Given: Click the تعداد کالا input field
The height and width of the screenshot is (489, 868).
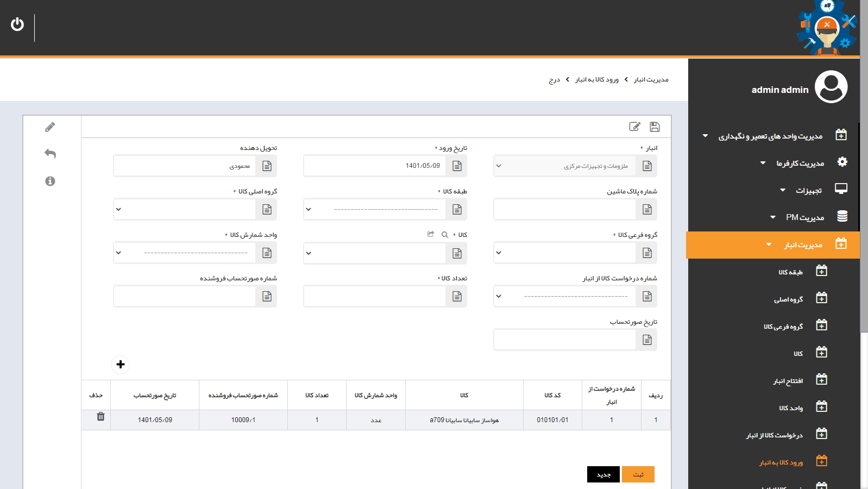Looking at the screenshot, I should click(375, 297).
